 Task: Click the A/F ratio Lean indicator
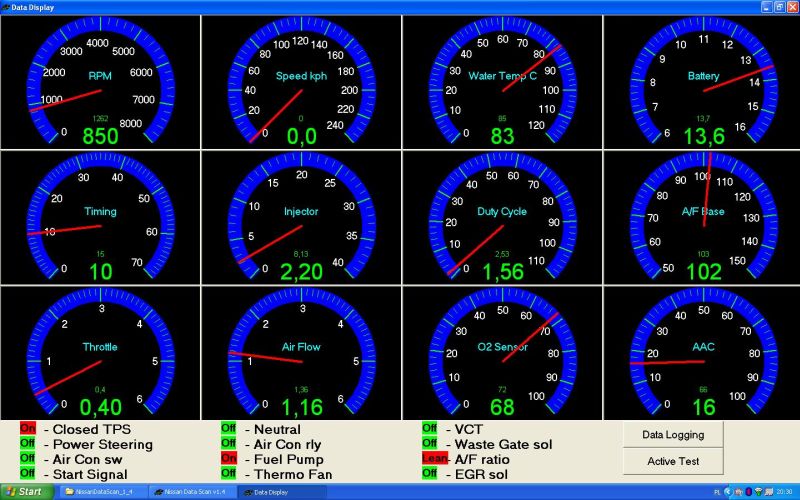pos(430,458)
